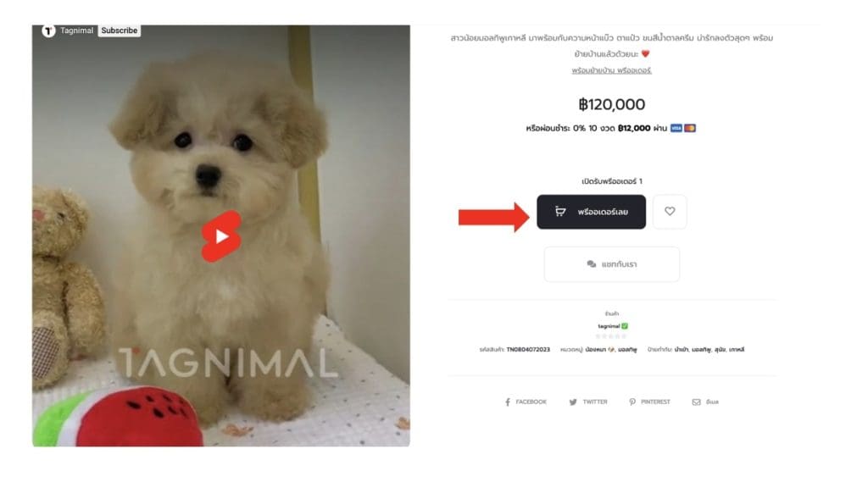
Task: Open the chat with us button
Action: (x=612, y=264)
